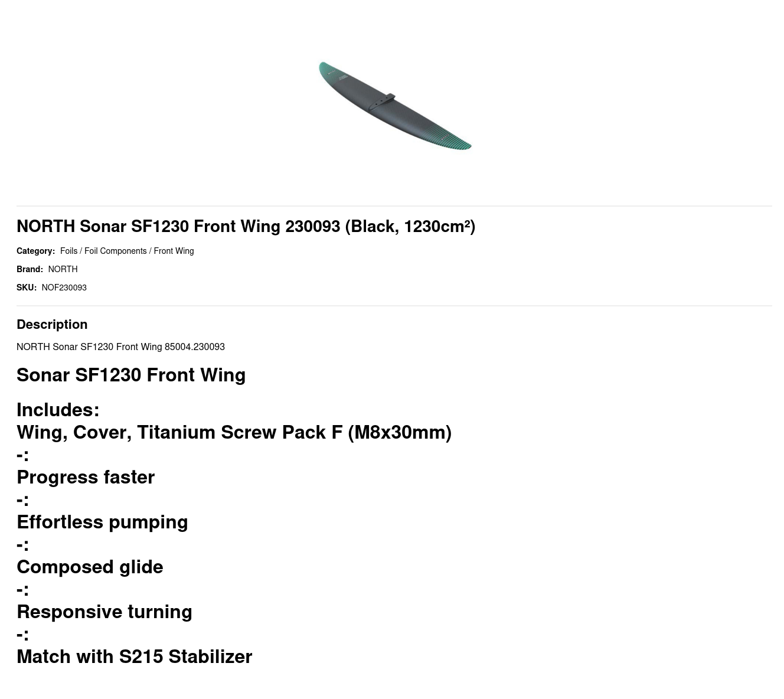
Task: Click the Category label
Action: 35,251
